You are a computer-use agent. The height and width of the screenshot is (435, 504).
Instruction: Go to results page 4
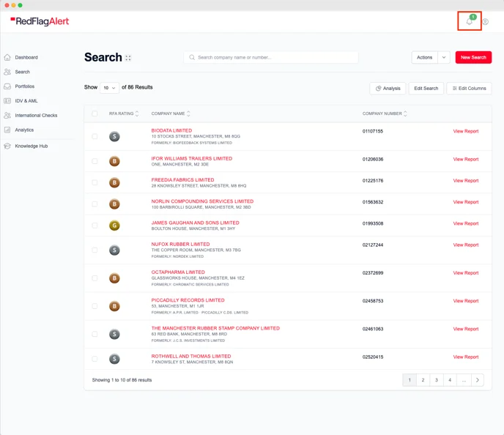(450, 380)
